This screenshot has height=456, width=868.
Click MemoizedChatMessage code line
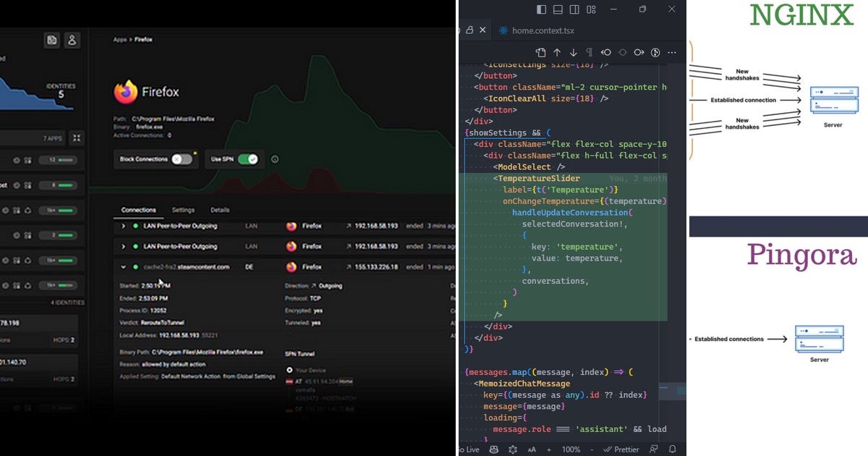(522, 384)
